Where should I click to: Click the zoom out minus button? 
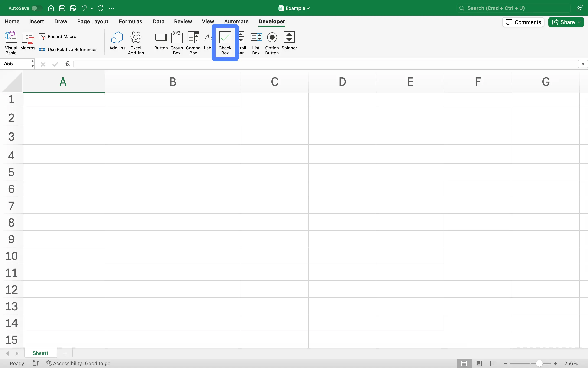505,363
